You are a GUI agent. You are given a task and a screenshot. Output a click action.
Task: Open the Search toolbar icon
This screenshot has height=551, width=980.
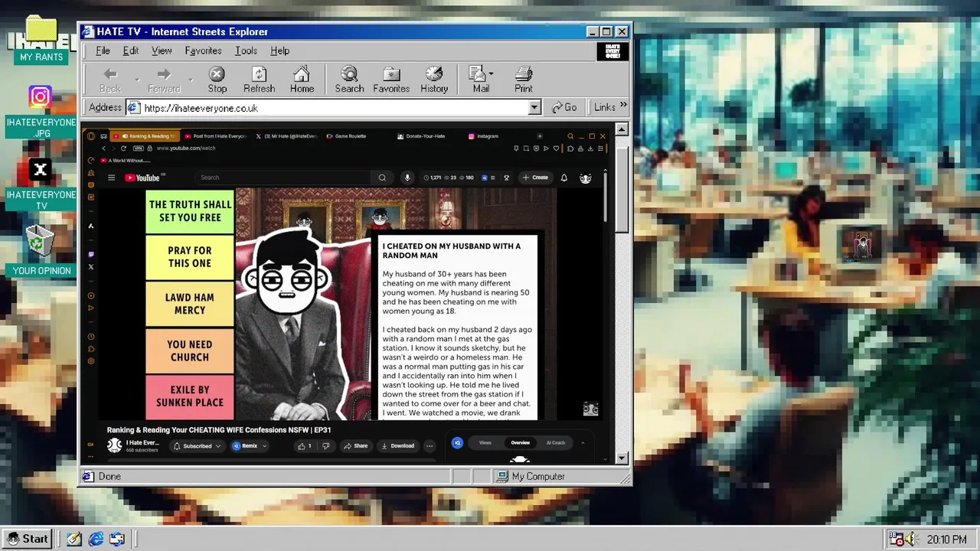[349, 80]
